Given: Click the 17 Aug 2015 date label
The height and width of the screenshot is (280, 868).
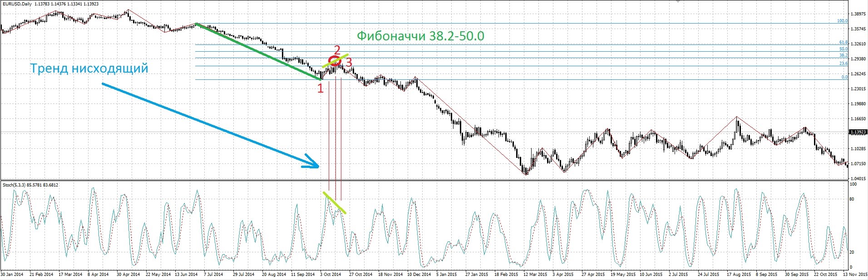Looking at the screenshot, I should [x=739, y=275].
